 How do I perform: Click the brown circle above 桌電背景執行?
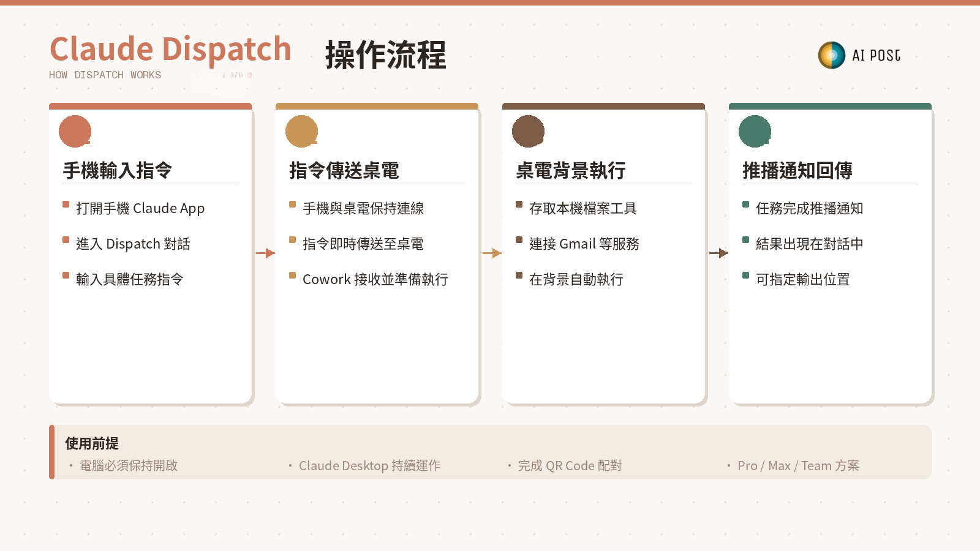pos(528,131)
